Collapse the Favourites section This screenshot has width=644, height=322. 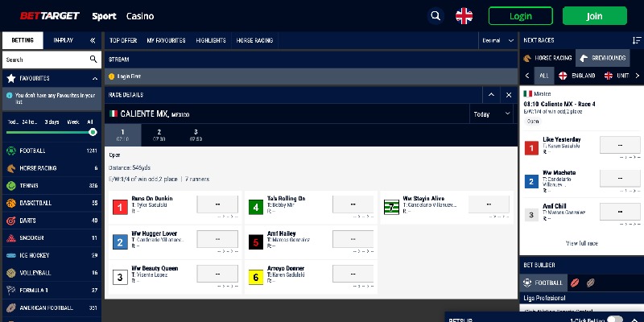[95, 78]
